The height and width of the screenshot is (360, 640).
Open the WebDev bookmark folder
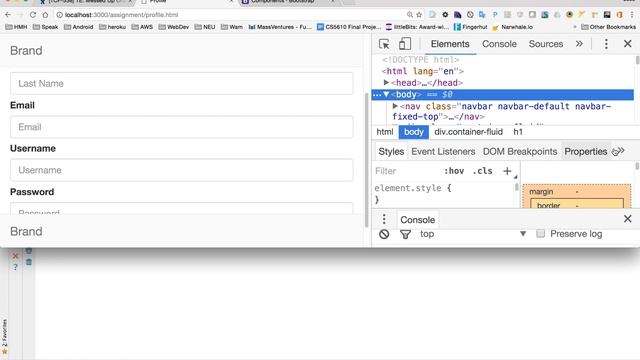point(174,27)
